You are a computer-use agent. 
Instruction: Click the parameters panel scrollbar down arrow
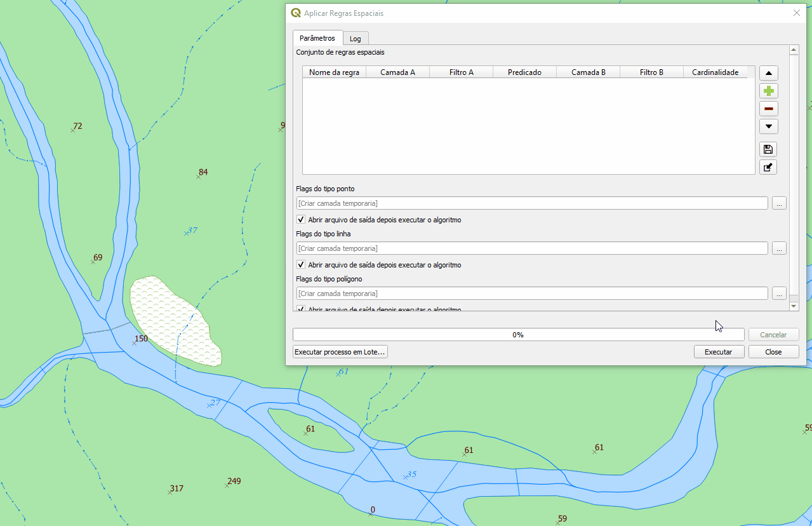click(x=794, y=306)
